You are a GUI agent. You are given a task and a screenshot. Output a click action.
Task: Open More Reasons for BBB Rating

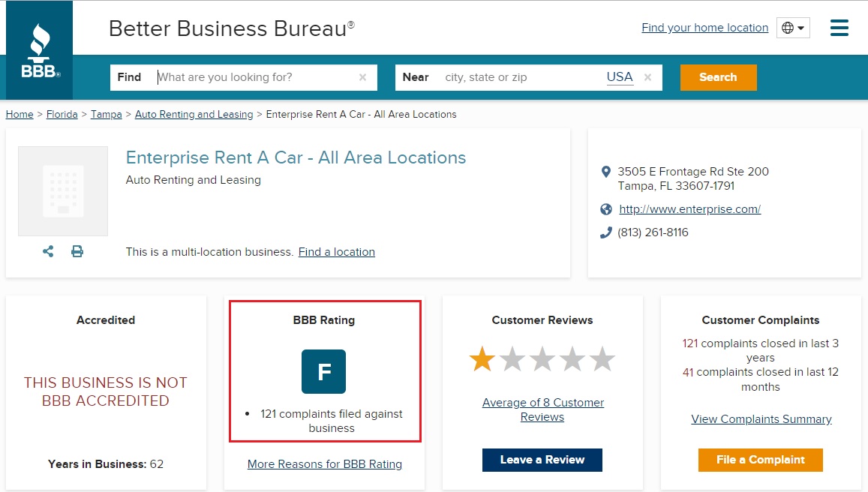pyautogui.click(x=324, y=464)
